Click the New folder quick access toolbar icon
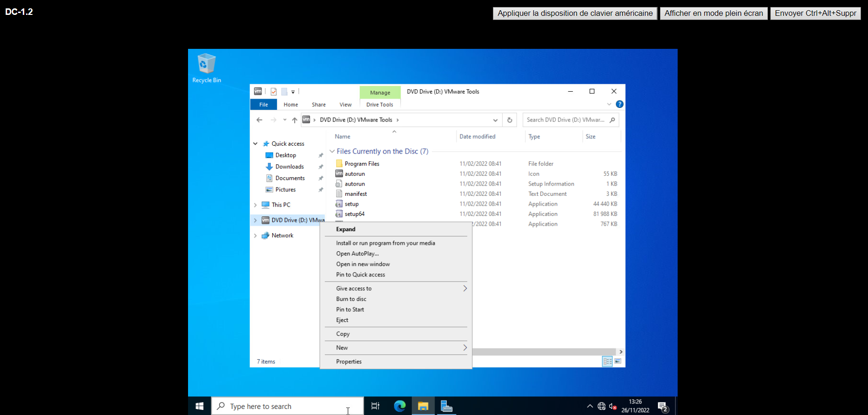This screenshot has height=415, width=868. click(284, 92)
